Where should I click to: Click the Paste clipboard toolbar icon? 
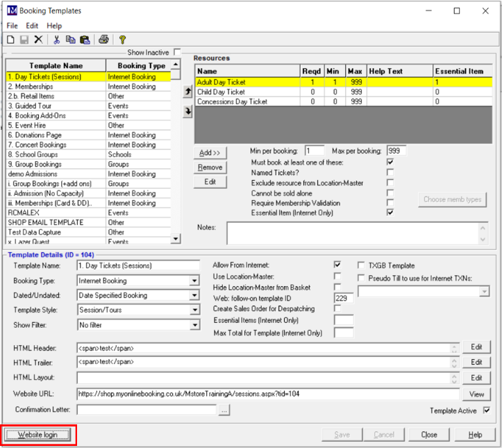pos(84,40)
